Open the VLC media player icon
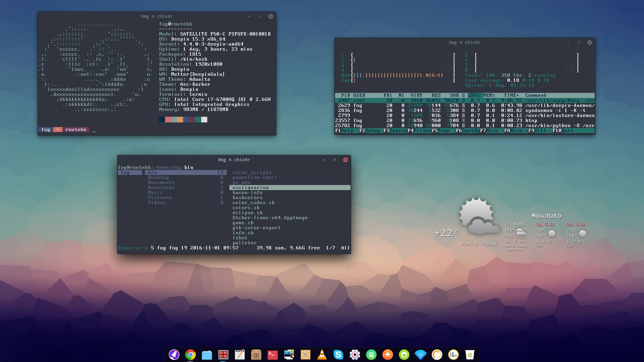The height and width of the screenshot is (362, 644). [322, 355]
